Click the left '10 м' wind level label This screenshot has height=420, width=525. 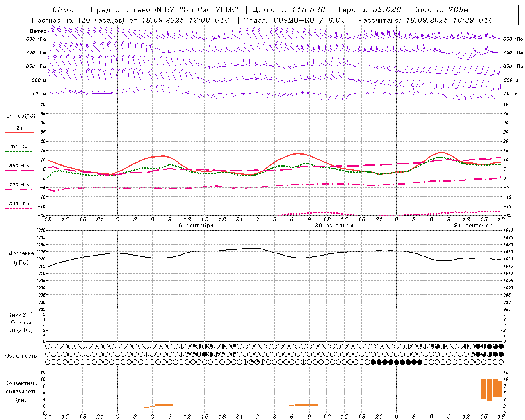pos(39,94)
